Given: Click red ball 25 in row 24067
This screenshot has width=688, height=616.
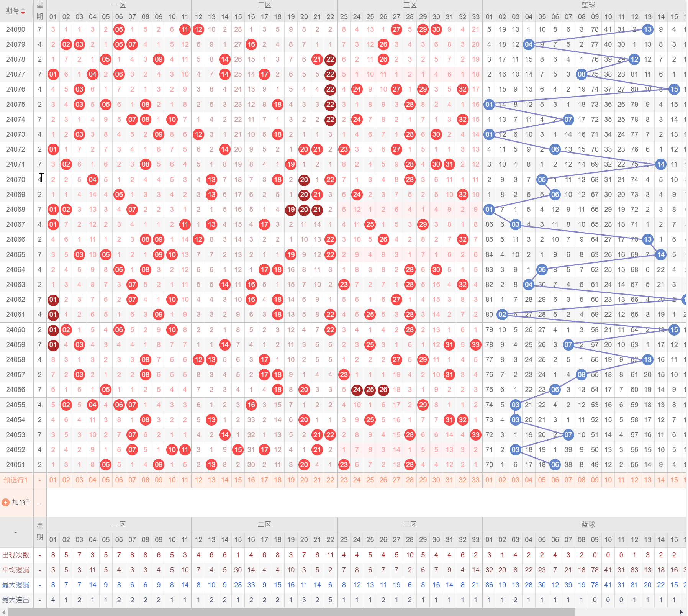Looking at the screenshot, I should (370, 224).
